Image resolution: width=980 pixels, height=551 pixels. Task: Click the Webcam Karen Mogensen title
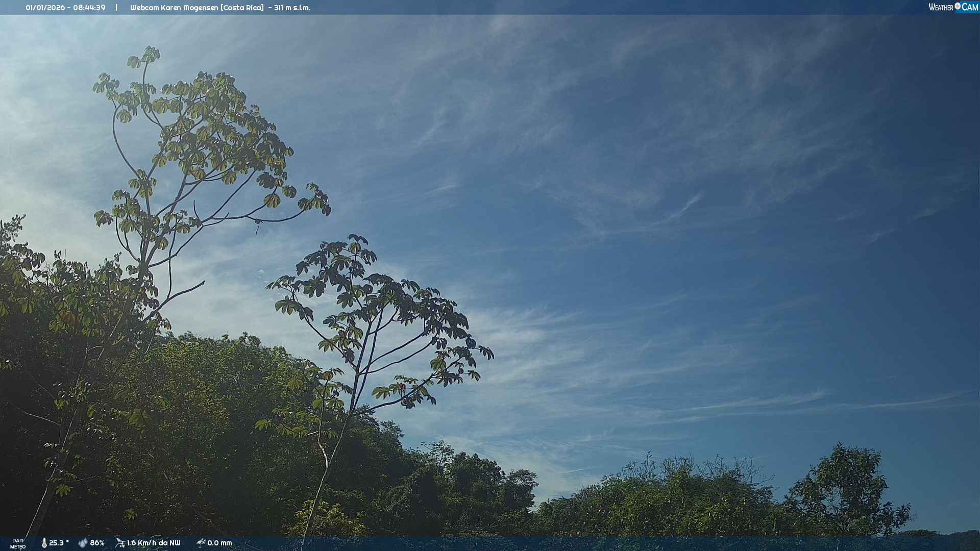(175, 8)
